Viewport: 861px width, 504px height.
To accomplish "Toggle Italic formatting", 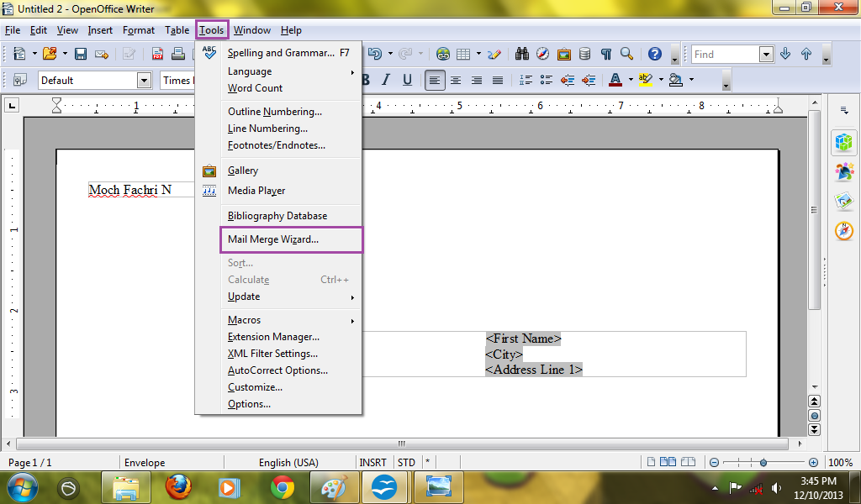I will [x=386, y=80].
